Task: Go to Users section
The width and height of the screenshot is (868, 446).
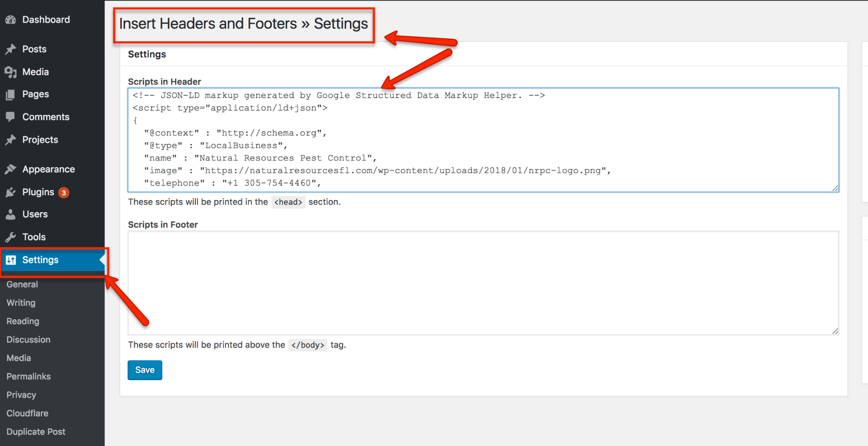Action: [x=35, y=214]
